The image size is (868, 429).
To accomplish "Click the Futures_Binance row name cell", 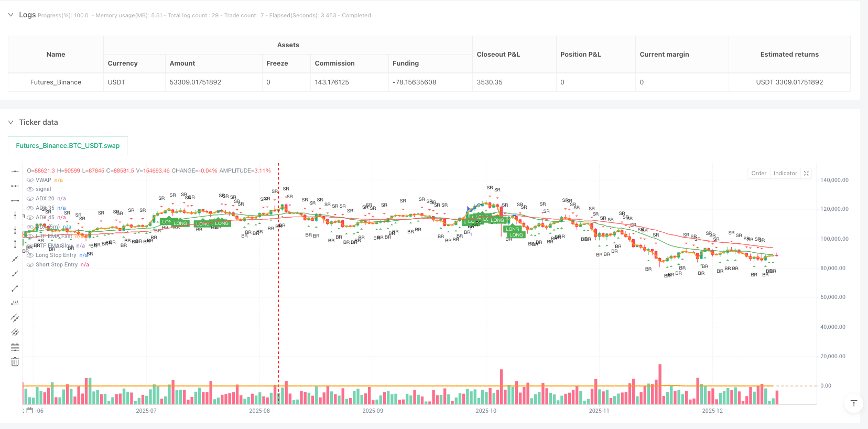I will coord(56,82).
